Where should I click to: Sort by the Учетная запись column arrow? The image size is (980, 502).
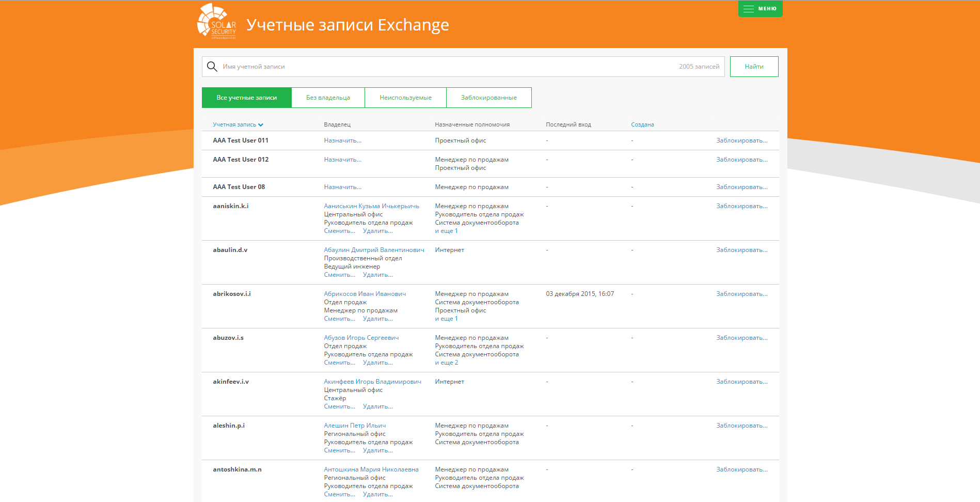261,125
